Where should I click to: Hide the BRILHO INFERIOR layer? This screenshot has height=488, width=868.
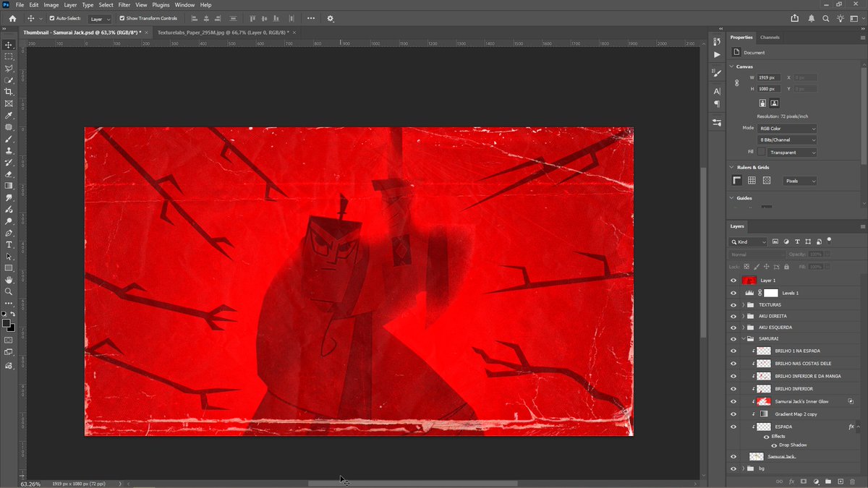(733, 389)
